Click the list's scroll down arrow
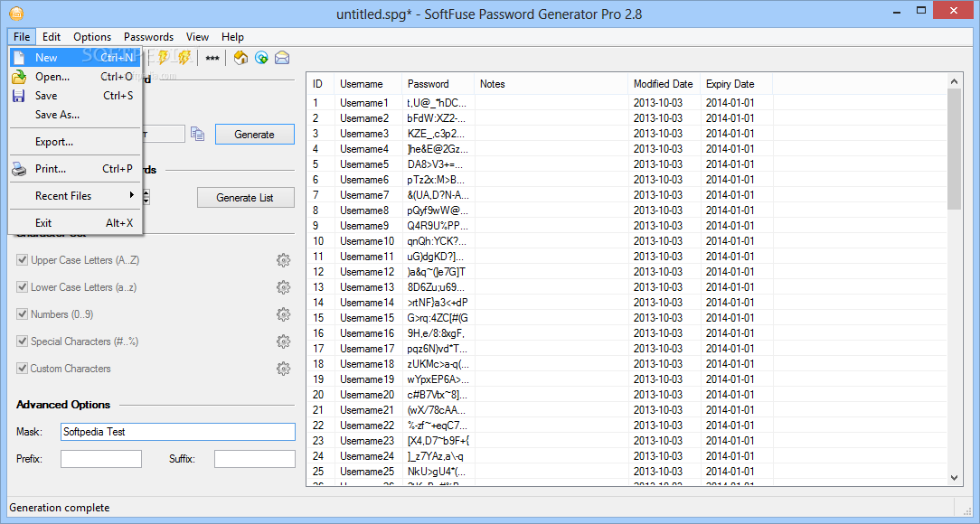980x524 pixels. pos(954,478)
